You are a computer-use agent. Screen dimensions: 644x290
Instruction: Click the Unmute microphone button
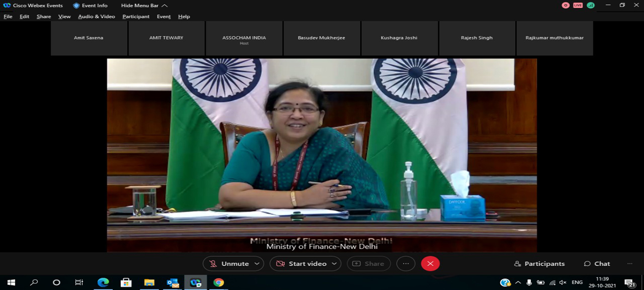[x=229, y=264]
